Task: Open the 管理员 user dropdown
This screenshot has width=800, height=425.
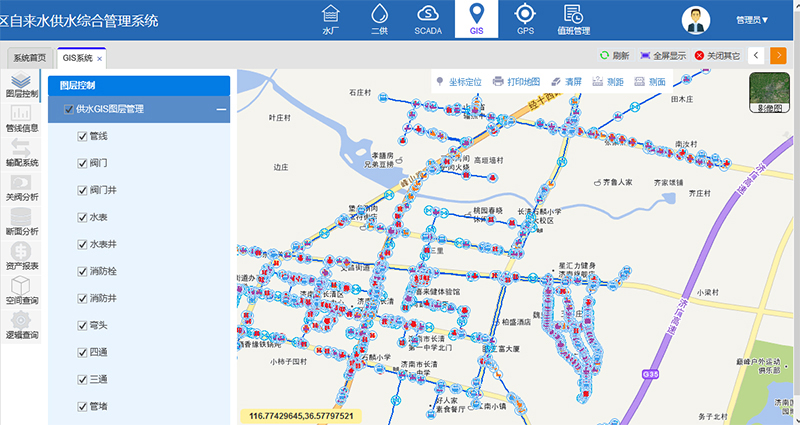Action: pyautogui.click(x=752, y=20)
